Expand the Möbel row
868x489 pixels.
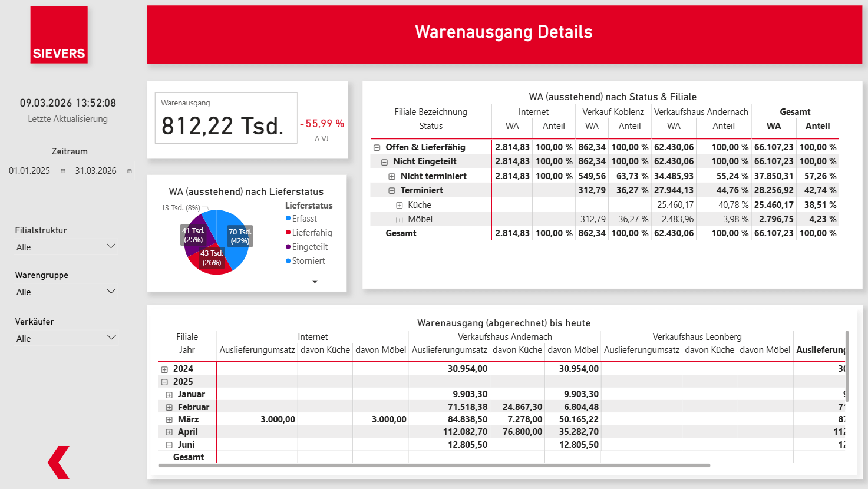click(x=400, y=220)
